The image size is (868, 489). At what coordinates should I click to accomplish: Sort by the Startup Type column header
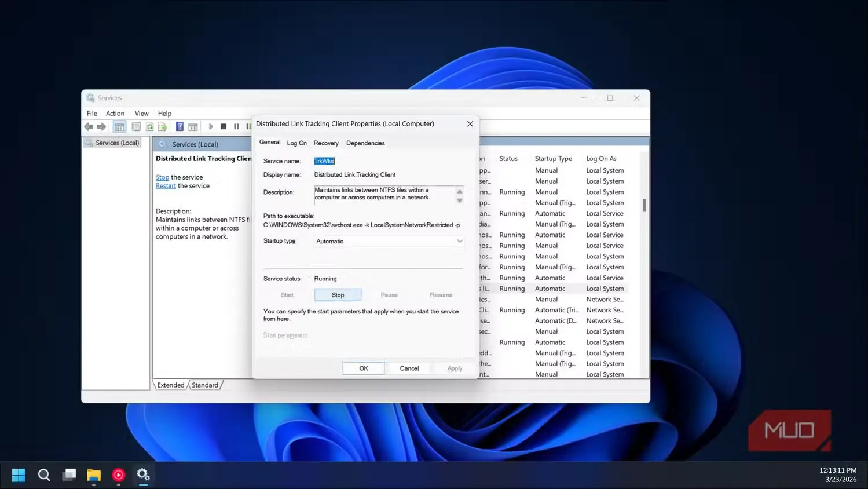554,159
